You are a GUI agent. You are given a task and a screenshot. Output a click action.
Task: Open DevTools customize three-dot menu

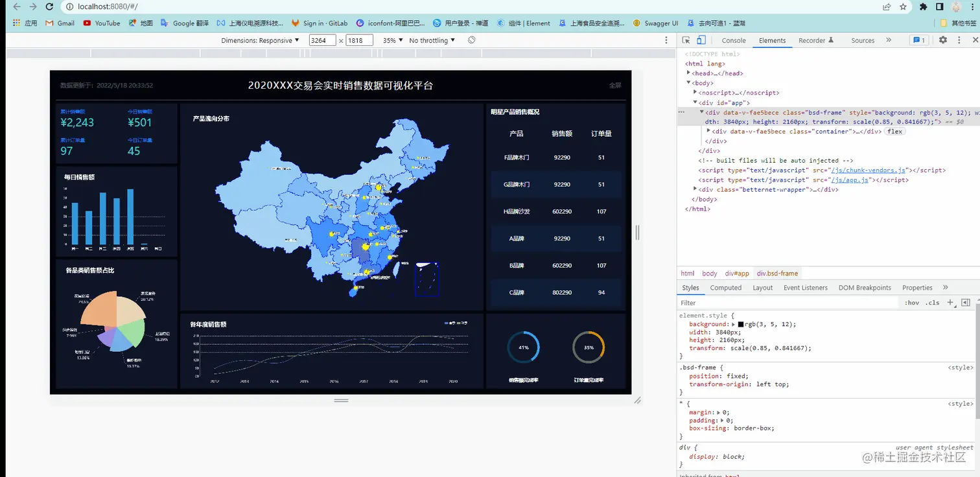tap(959, 40)
